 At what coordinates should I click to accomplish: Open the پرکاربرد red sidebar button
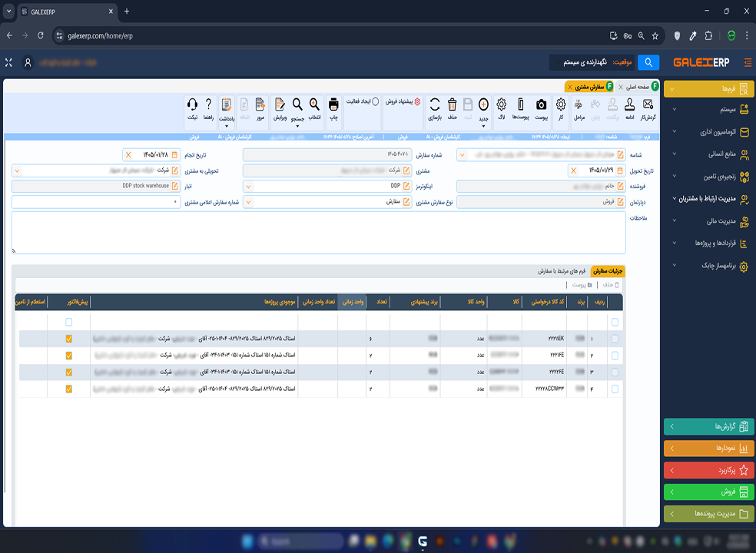click(708, 470)
